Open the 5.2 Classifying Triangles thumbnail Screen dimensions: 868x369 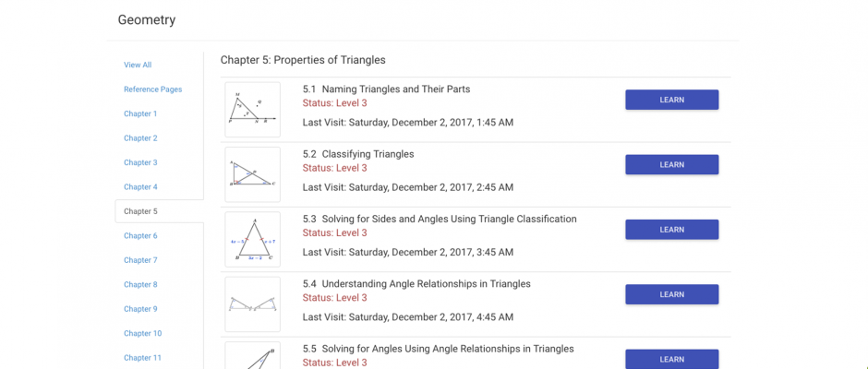click(252, 174)
